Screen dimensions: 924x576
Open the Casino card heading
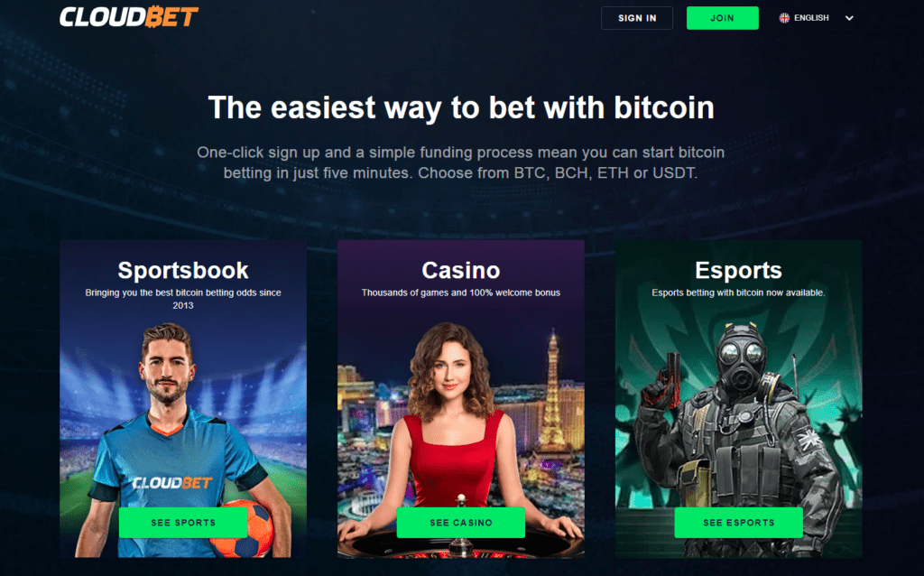[461, 271]
